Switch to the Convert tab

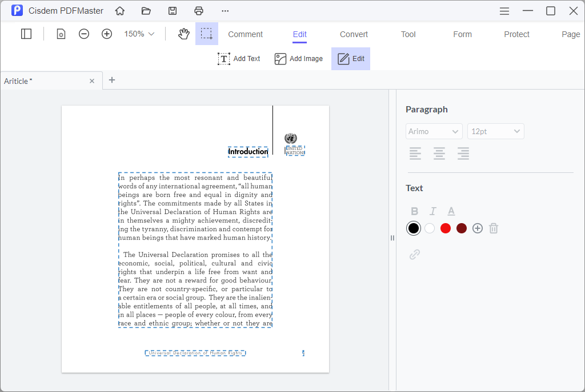pyautogui.click(x=353, y=34)
